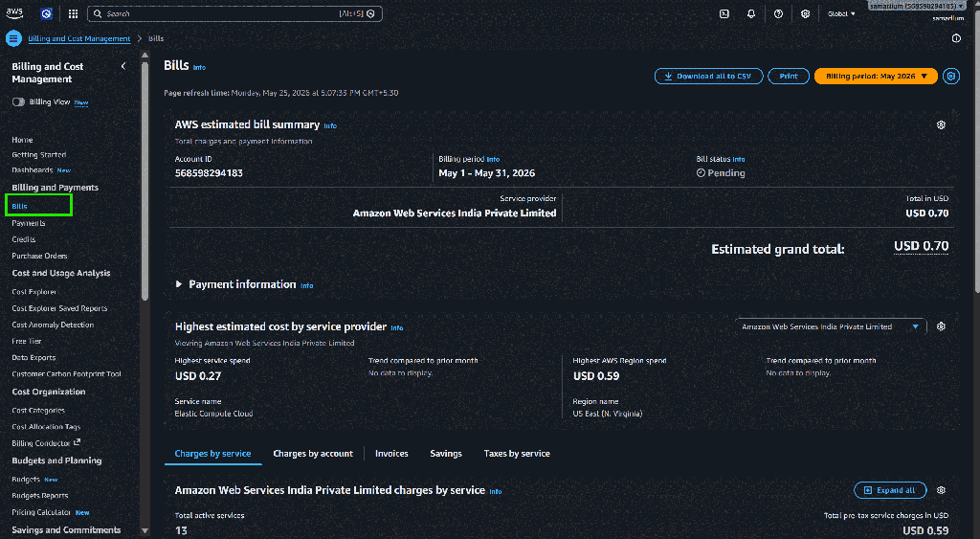Expand all charges by service
The width and height of the screenshot is (980, 539).
click(x=889, y=490)
